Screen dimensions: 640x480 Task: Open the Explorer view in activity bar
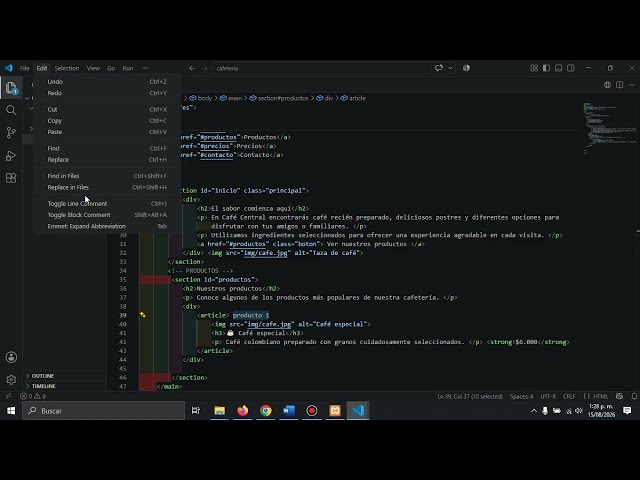click(11, 88)
